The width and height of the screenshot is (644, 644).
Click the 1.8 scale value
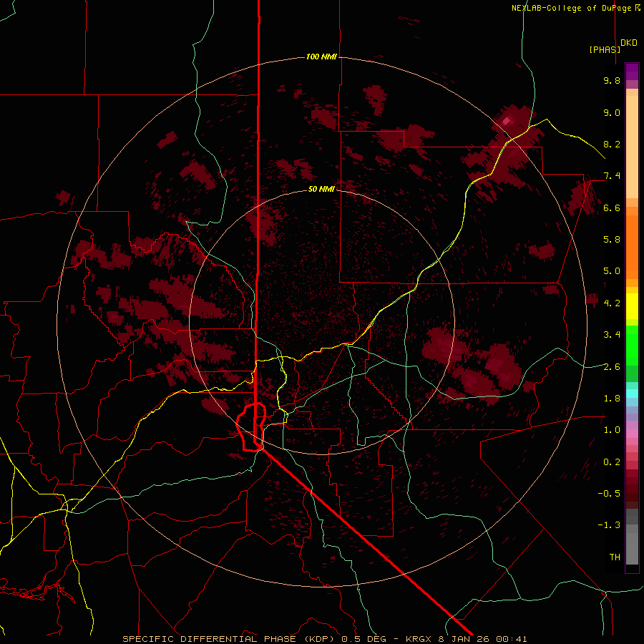[x=612, y=399]
